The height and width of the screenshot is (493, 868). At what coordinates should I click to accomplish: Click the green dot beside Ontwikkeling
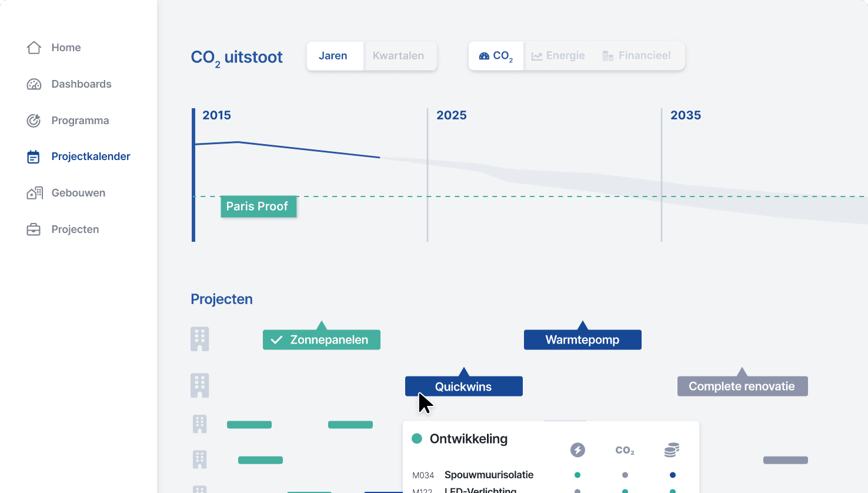point(417,438)
